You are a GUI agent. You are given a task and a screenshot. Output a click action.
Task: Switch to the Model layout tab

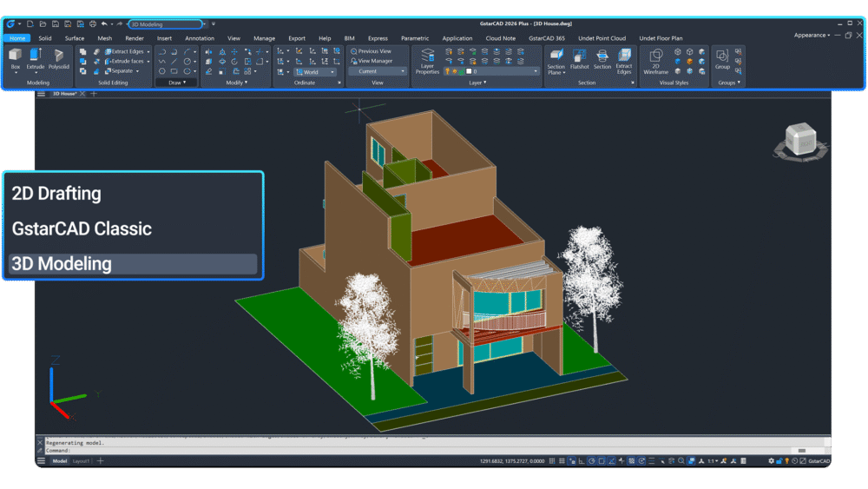pyautogui.click(x=60, y=460)
